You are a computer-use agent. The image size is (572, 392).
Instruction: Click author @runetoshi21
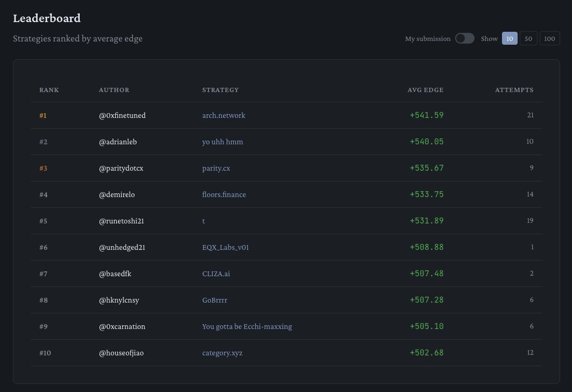click(x=122, y=221)
